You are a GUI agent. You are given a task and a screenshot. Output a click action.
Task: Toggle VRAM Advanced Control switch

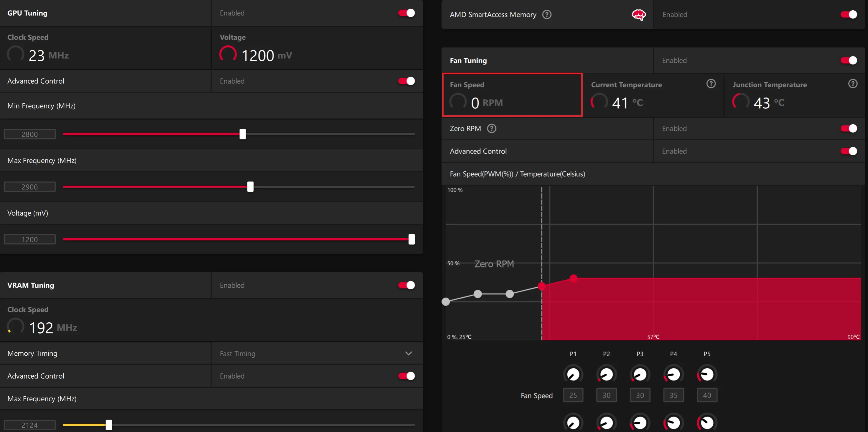406,376
